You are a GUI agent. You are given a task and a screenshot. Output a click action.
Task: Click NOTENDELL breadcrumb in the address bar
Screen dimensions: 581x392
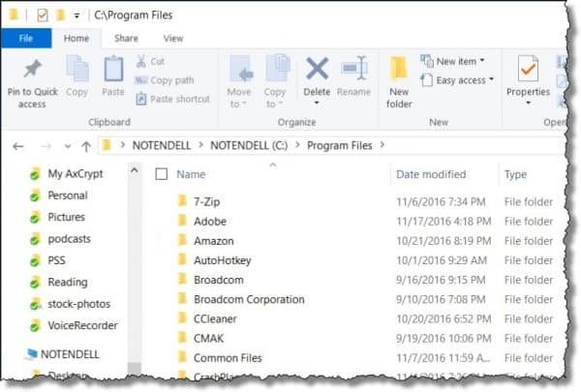162,145
